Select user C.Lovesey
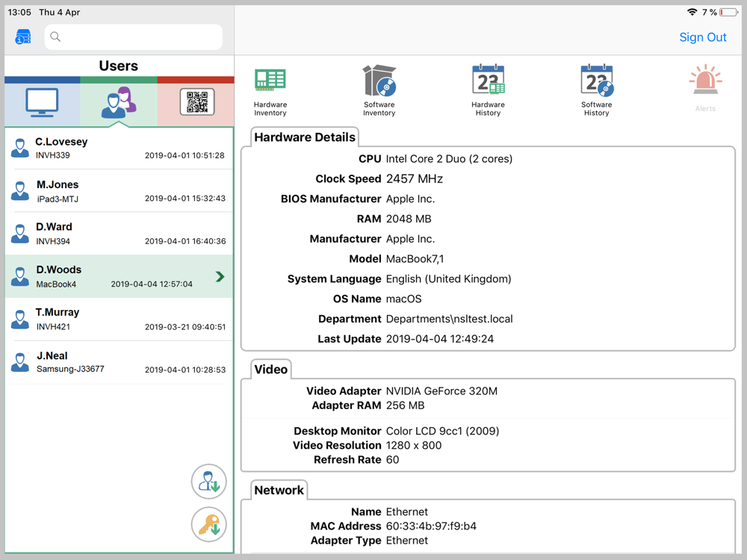This screenshot has height=560, width=747. coord(119,148)
